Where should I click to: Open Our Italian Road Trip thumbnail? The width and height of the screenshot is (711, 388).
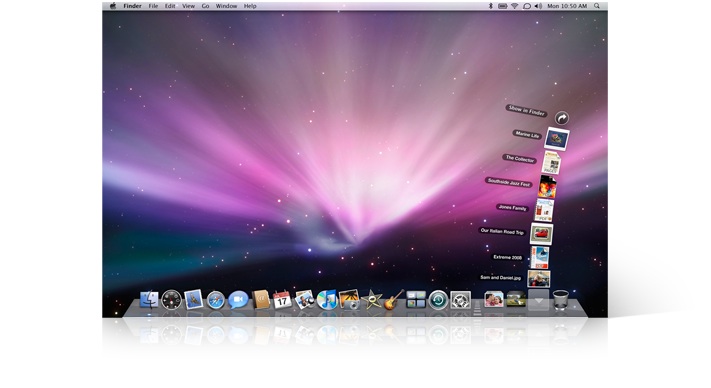coord(541,234)
